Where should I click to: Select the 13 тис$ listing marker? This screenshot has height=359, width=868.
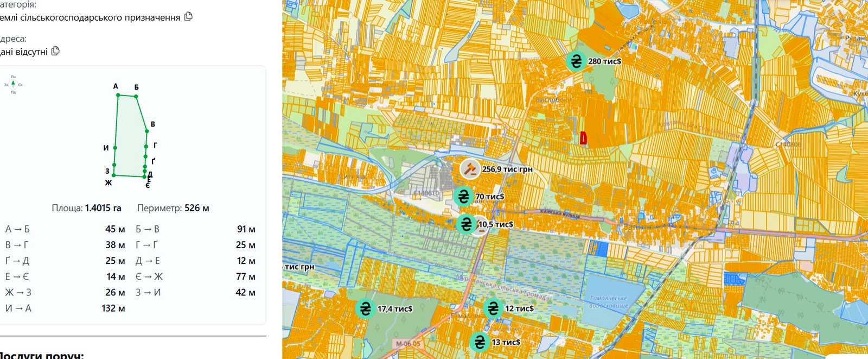(x=480, y=342)
